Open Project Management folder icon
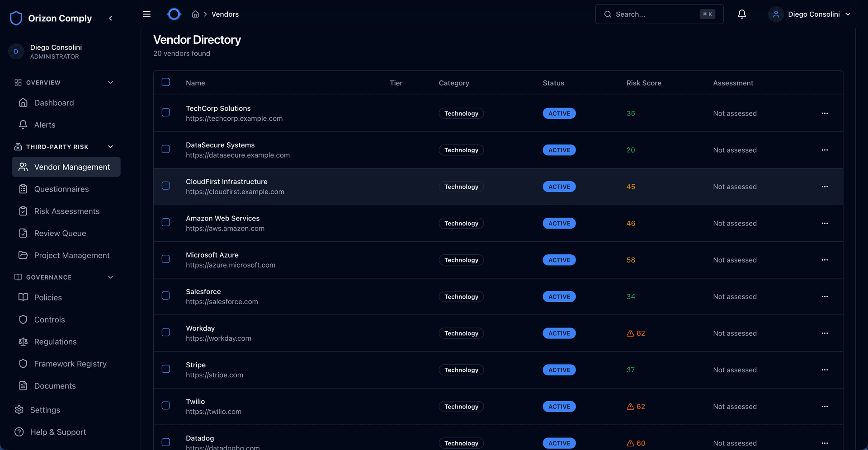868x450 pixels. click(24, 255)
